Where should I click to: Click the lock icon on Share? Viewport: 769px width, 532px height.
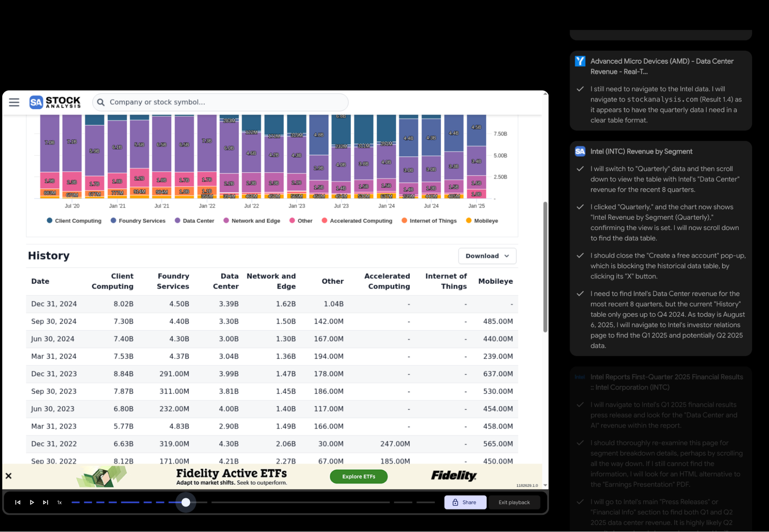[455, 502]
